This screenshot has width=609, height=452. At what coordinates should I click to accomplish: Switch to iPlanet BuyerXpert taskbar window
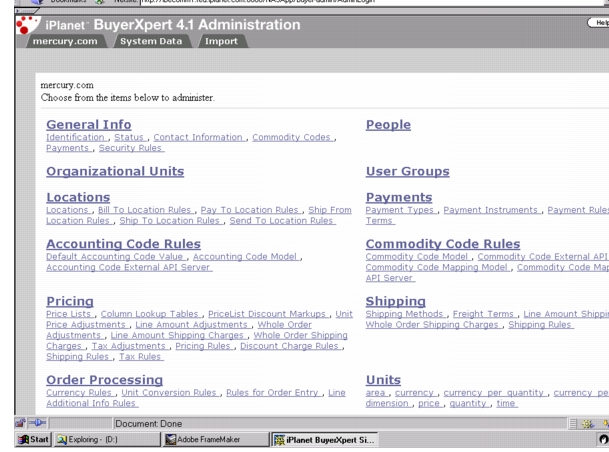(324, 440)
